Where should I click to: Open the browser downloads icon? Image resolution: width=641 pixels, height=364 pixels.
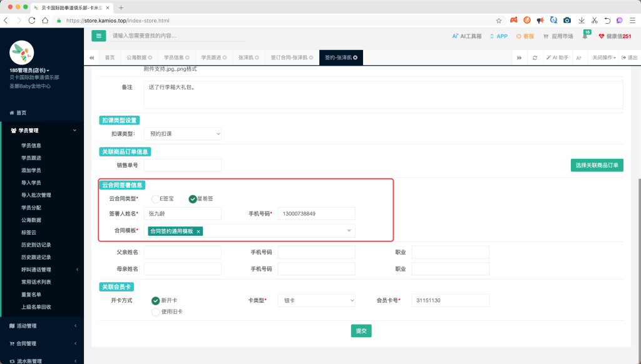point(582,21)
